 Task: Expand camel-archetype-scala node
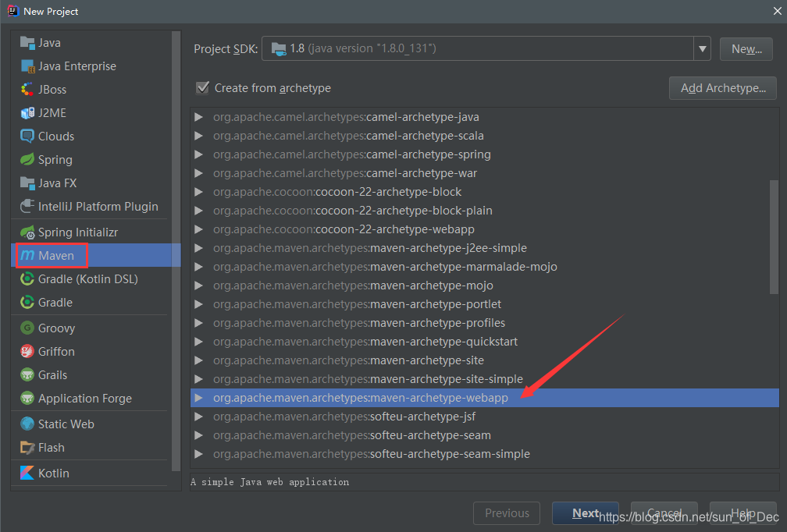point(199,136)
